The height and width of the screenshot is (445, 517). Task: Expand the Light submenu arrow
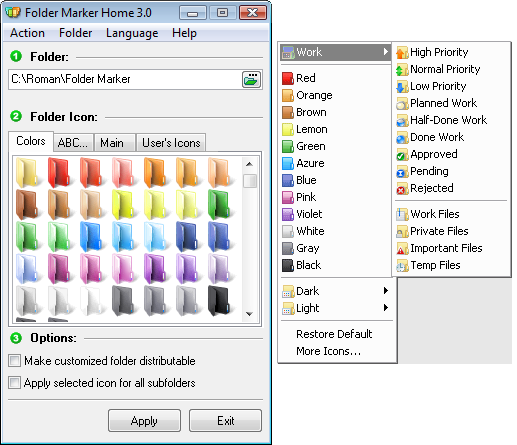point(386,307)
